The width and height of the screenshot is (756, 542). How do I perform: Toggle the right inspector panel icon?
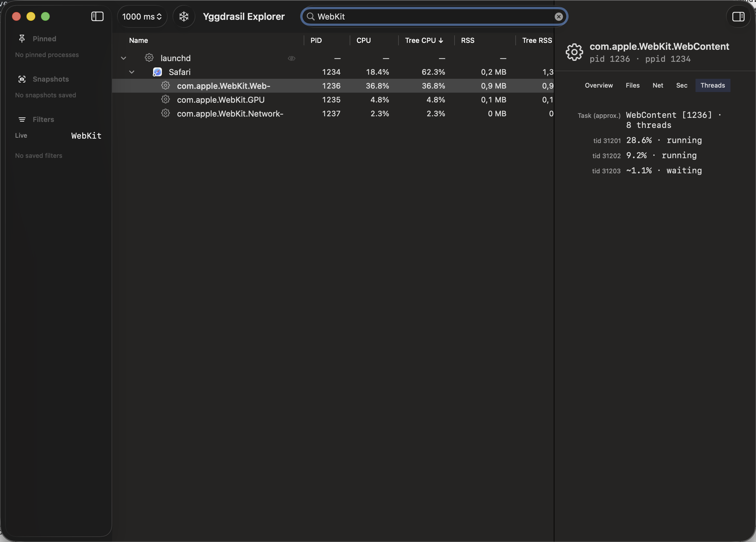coord(738,16)
